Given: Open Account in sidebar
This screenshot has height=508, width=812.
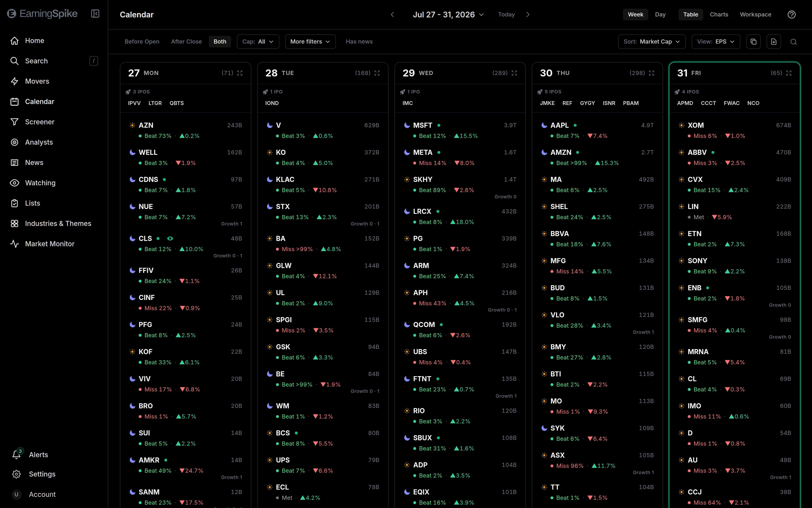Looking at the screenshot, I should point(54,494).
